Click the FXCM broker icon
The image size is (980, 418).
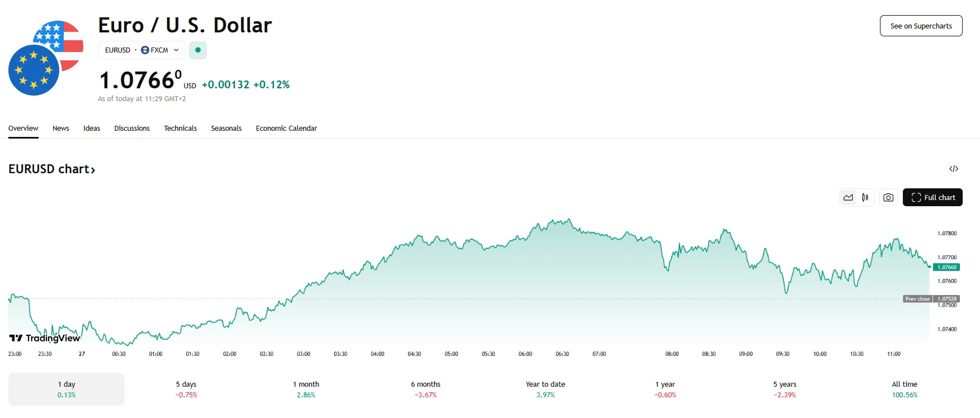pos(145,50)
